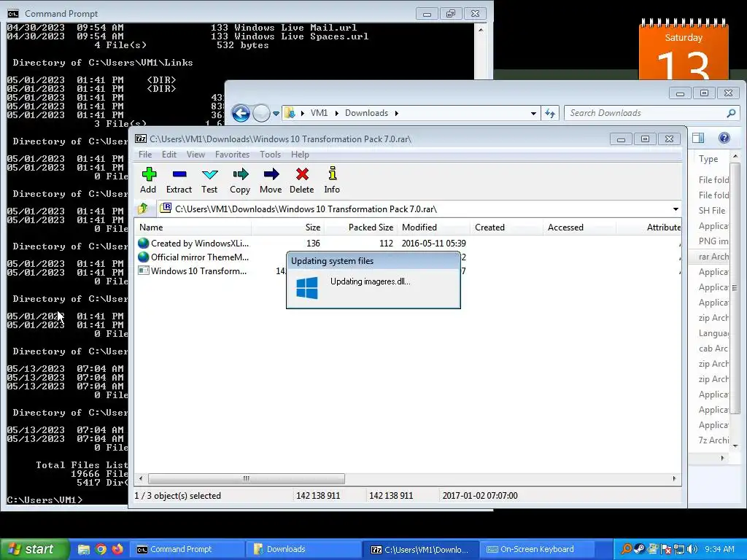
Task: Click the 'PNG im' type entry in Explorer
Action: (713, 241)
